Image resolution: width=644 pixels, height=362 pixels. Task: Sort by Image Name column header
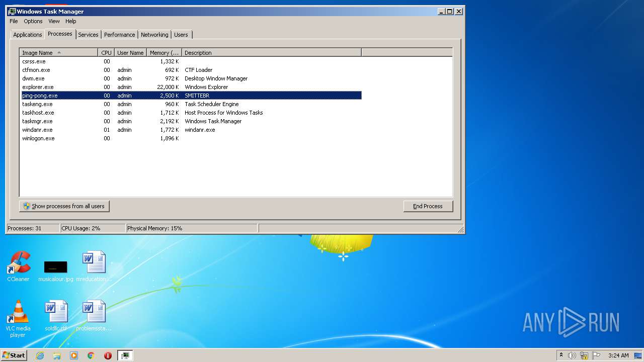click(x=58, y=52)
